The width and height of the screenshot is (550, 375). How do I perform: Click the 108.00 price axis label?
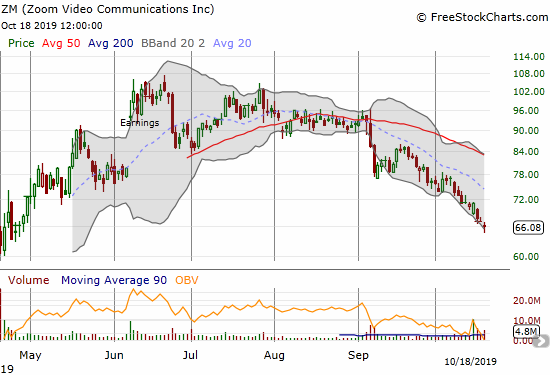pyautogui.click(x=529, y=74)
